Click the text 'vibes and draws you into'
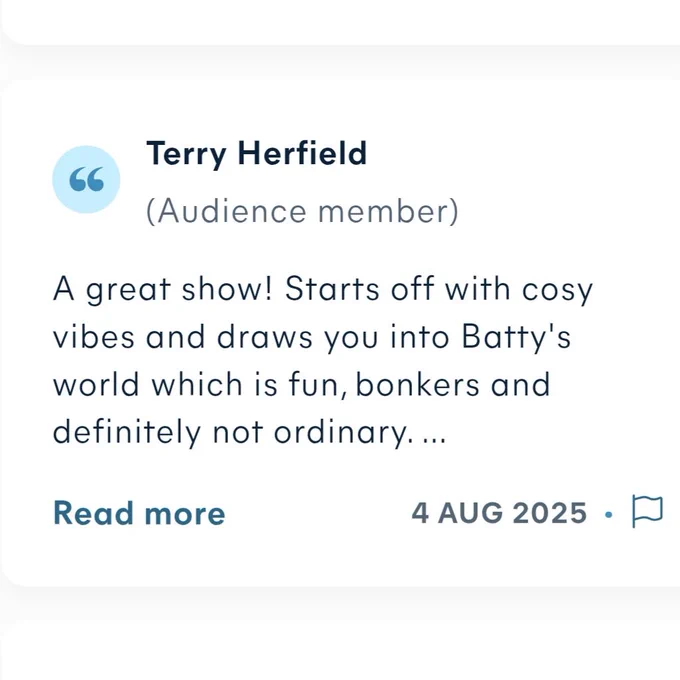This screenshot has width=680, height=680. click(251, 337)
